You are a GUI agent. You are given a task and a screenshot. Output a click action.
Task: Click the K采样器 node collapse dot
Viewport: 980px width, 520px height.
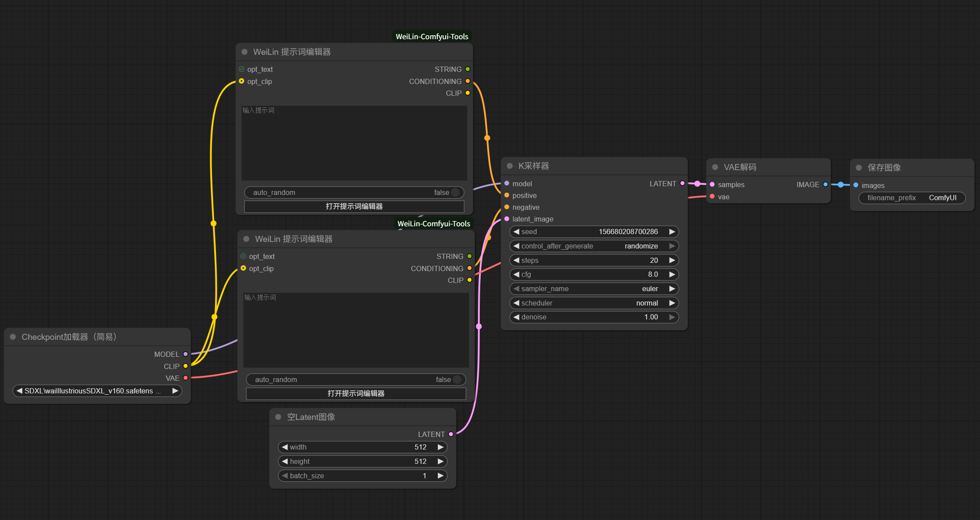509,166
